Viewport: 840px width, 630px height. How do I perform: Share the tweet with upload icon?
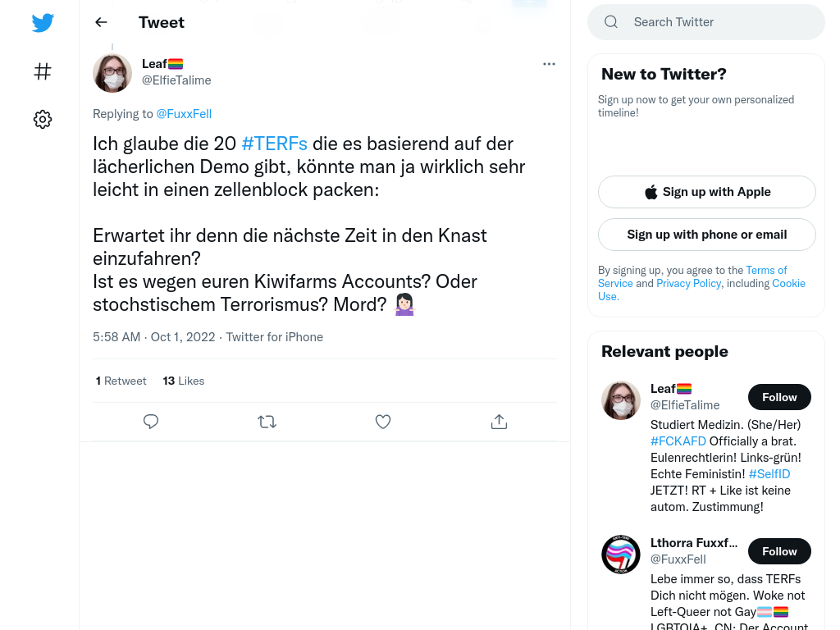pos(499,422)
